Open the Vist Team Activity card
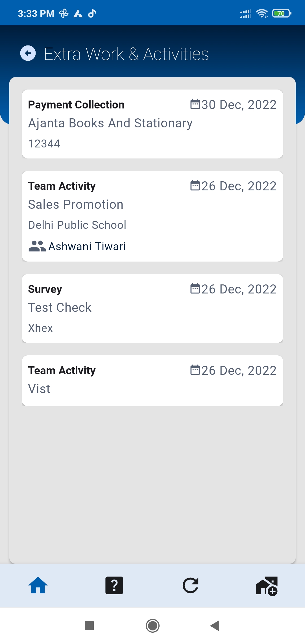This screenshot has height=644, width=305. coord(152,381)
